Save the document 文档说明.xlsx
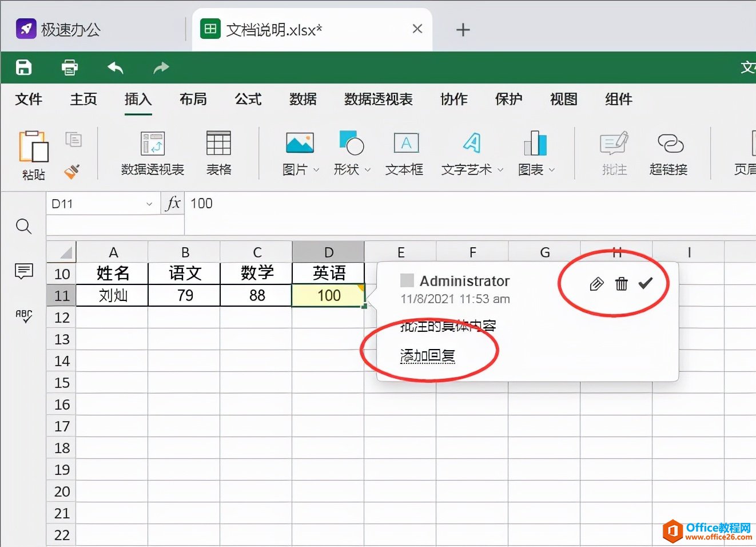The image size is (756, 547). pos(23,67)
